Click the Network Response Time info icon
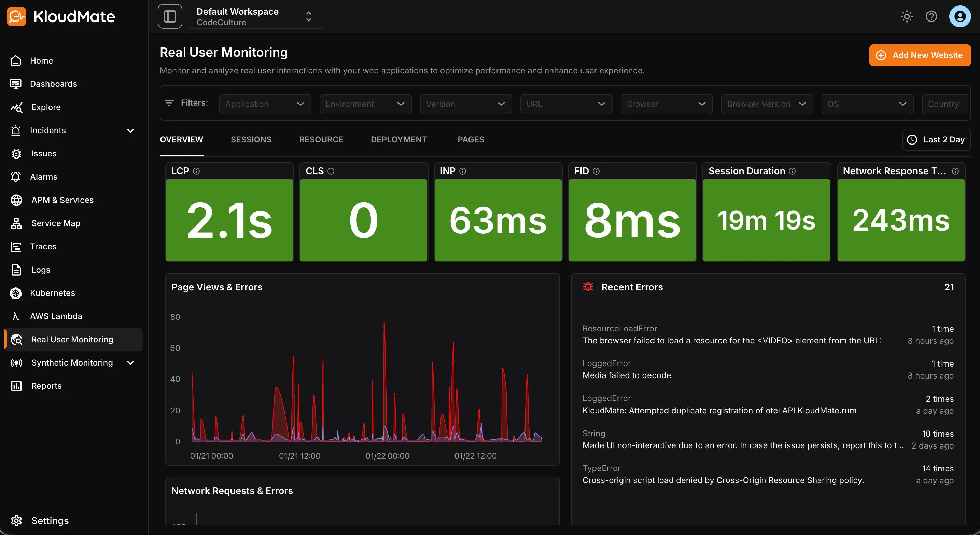Screen dimensions: 980x535 (955, 171)
